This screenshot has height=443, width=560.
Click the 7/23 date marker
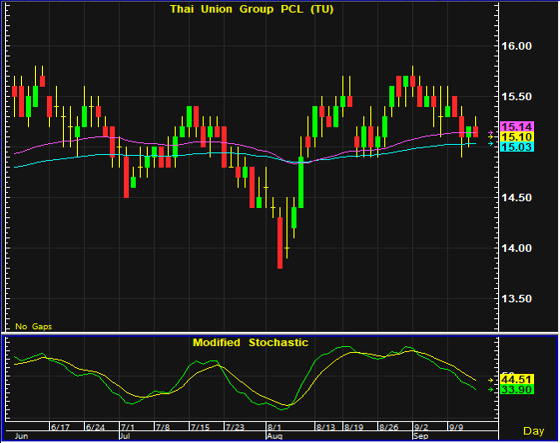coord(235,427)
